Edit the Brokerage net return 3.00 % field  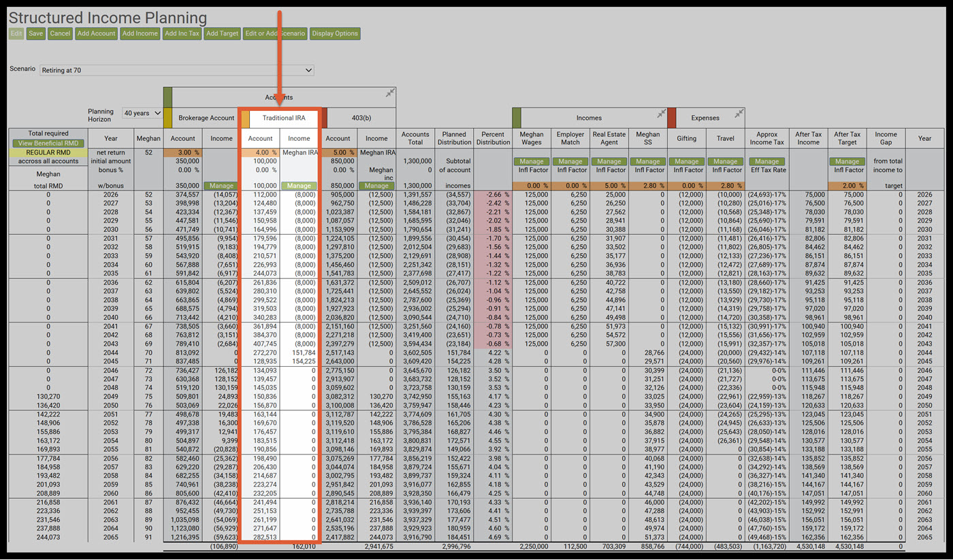tap(182, 153)
